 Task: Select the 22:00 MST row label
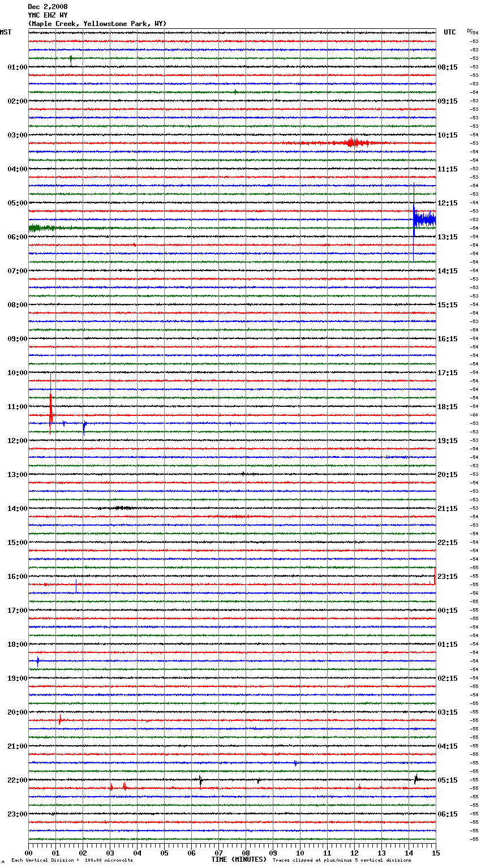tap(17, 780)
